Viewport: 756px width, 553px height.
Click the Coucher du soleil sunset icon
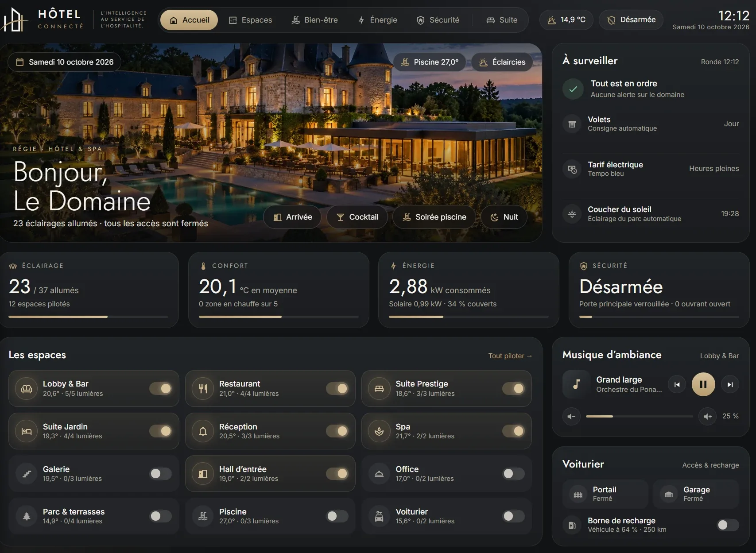(x=572, y=214)
